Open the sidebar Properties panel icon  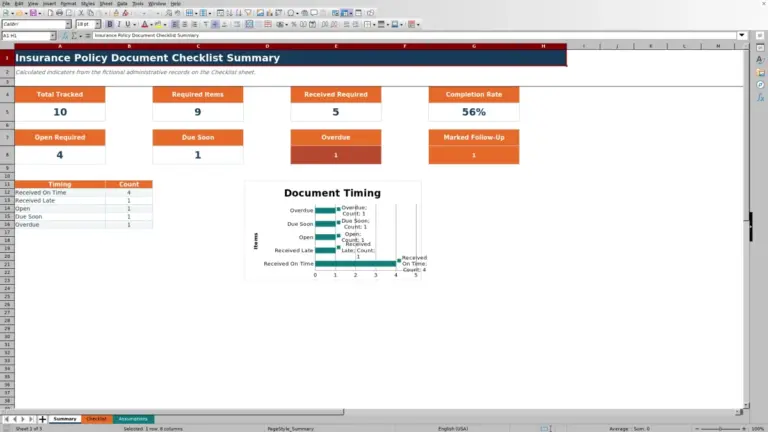tap(760, 48)
